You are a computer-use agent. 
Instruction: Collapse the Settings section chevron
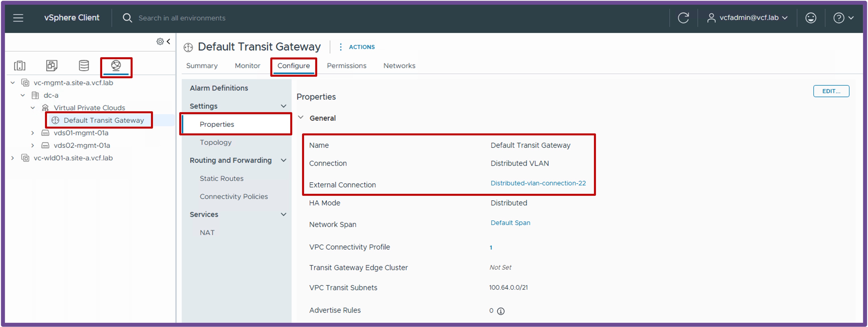click(x=283, y=106)
